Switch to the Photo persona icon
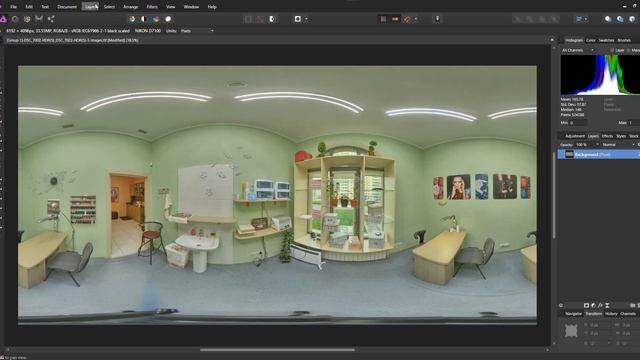 3,19
